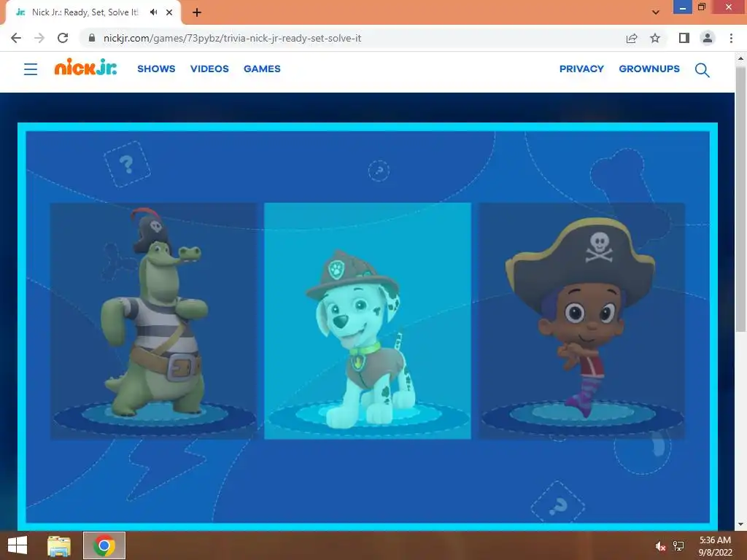The width and height of the screenshot is (747, 560).
Task: Click the scrollbar up arrow
Action: [740, 58]
